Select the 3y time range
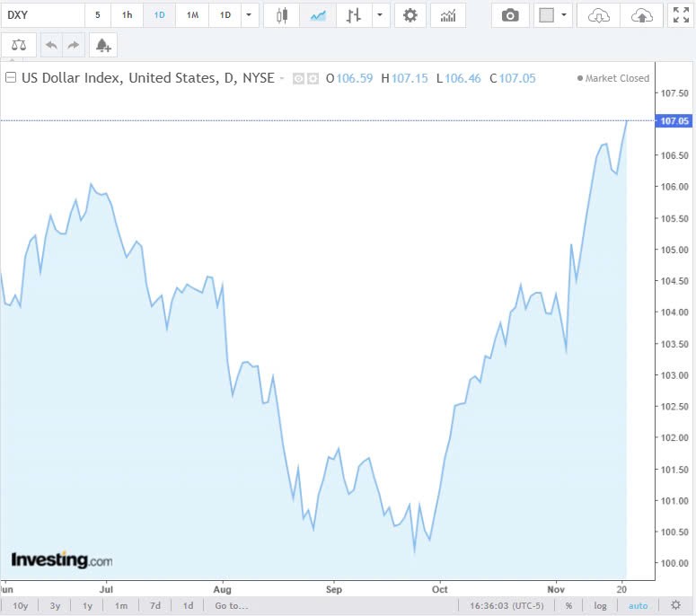Viewport: 696px width, 616px height. pyautogui.click(x=55, y=606)
